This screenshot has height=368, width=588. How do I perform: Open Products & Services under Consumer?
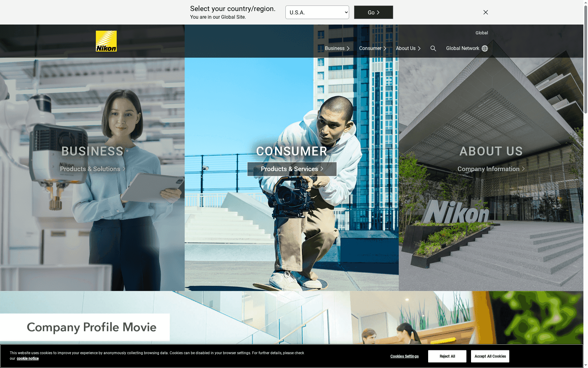click(x=291, y=169)
